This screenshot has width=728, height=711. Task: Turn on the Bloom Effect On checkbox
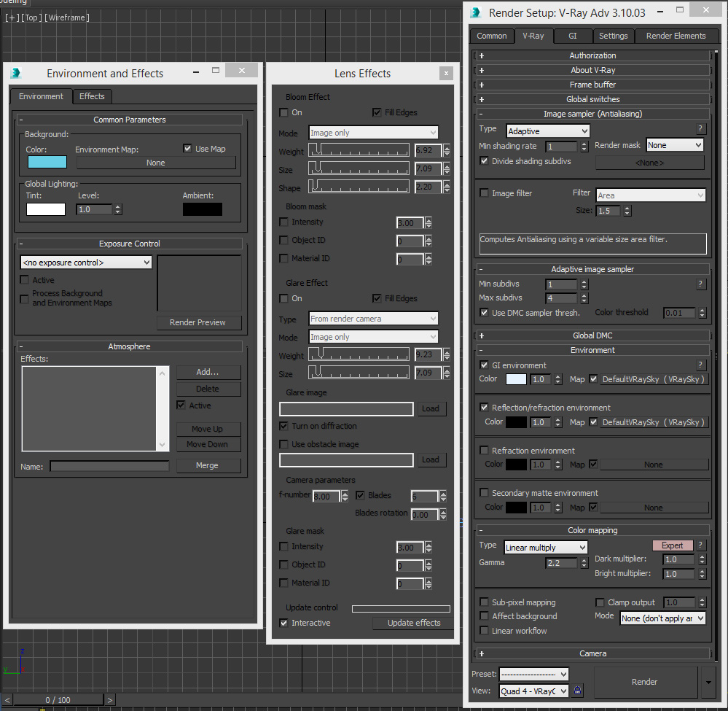[x=283, y=112]
